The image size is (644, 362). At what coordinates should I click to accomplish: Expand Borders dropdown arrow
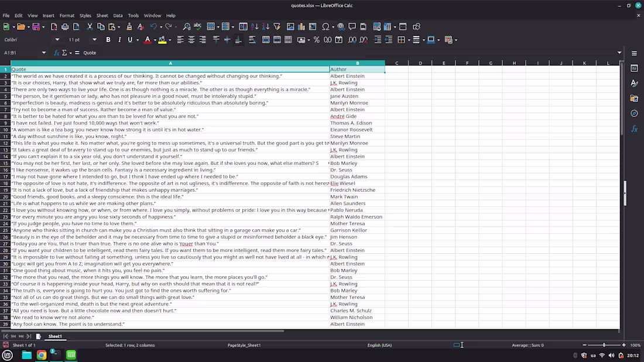(x=409, y=40)
